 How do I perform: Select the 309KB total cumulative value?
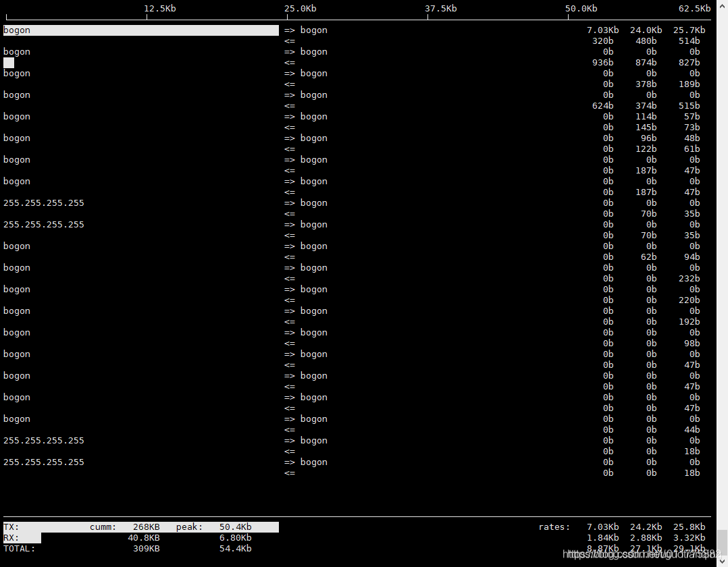coord(147,549)
